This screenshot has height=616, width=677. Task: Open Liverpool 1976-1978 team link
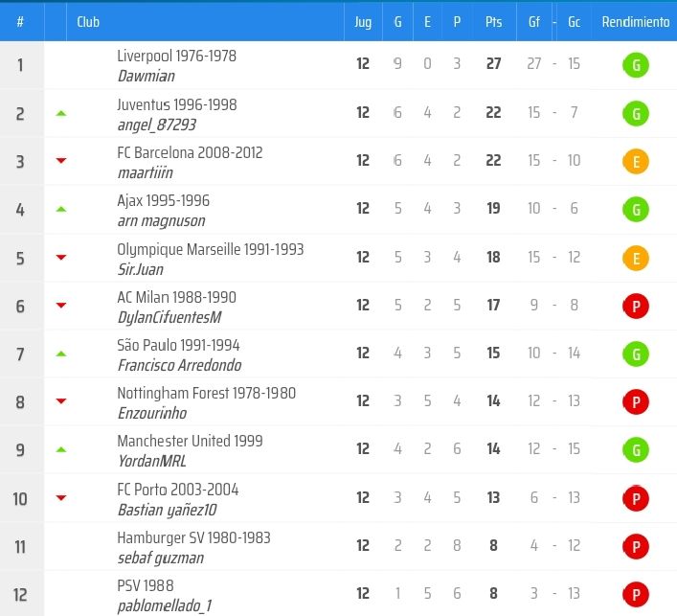176,57
